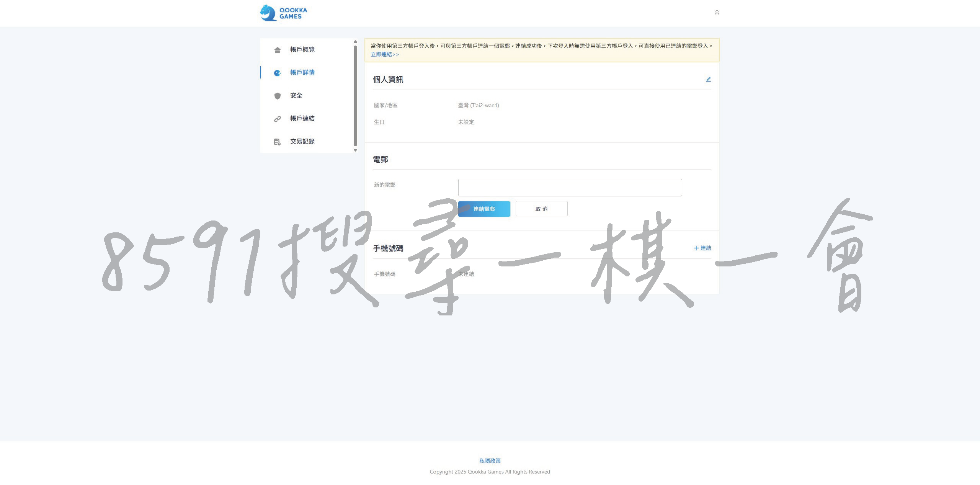The height and width of the screenshot is (485, 980).
Task: Edit 個人資訊 with the pencil icon
Action: click(x=708, y=79)
